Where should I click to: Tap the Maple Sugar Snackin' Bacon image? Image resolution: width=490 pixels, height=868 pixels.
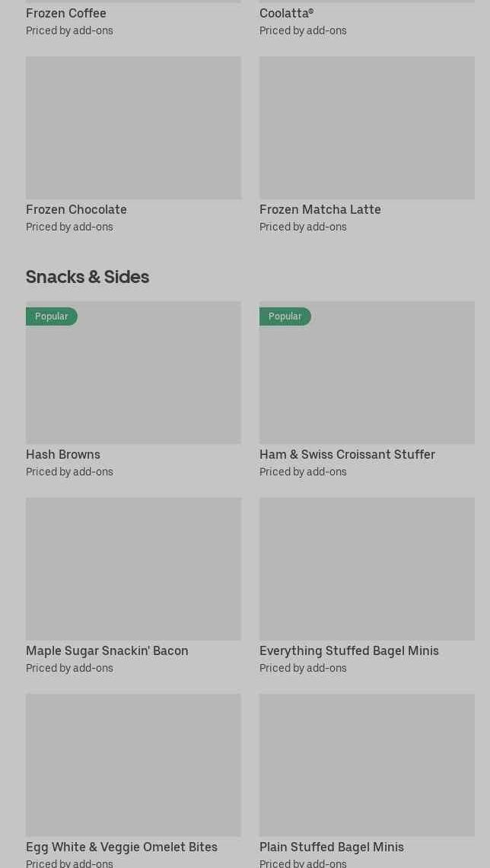click(x=133, y=569)
